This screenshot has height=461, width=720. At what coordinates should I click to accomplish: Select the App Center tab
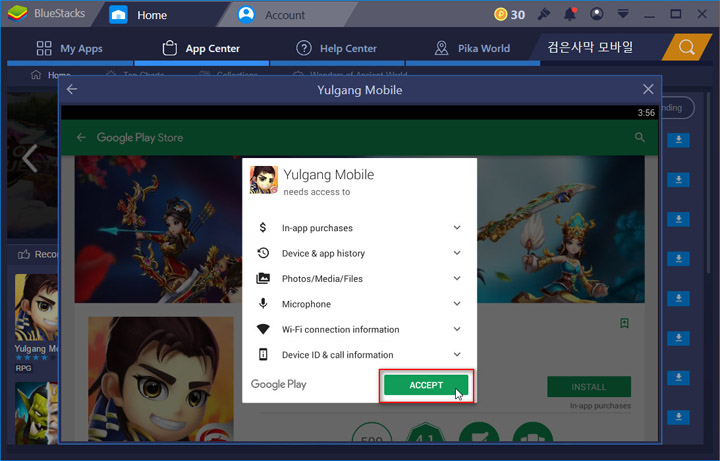coord(201,48)
